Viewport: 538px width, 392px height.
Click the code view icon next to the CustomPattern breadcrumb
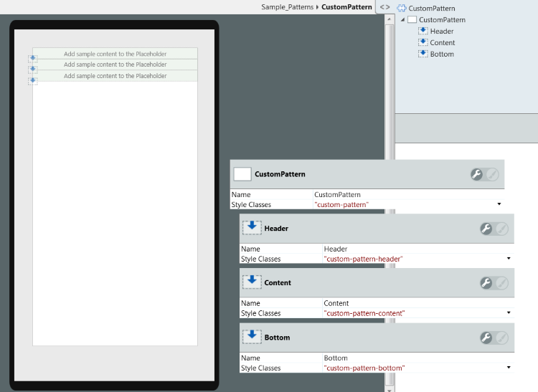384,7
